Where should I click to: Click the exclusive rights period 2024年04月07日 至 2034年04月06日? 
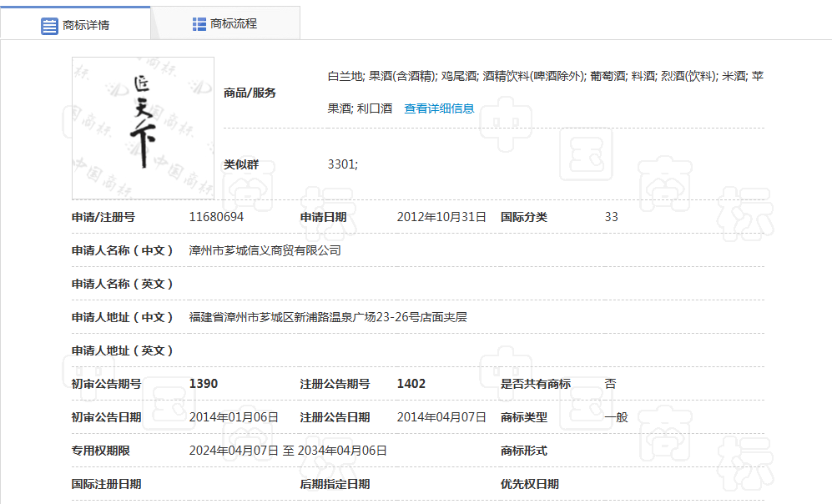(x=288, y=451)
